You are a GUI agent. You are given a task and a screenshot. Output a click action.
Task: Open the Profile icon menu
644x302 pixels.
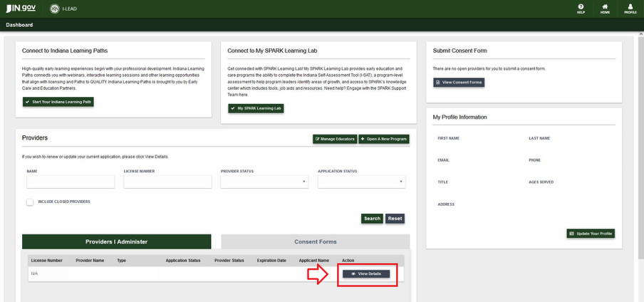pos(630,9)
